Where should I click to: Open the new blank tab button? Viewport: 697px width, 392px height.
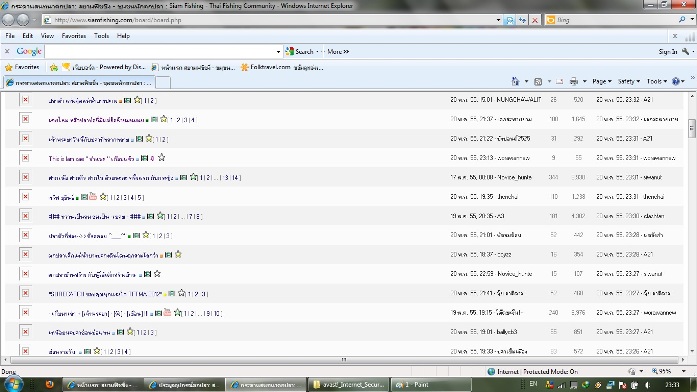point(163,82)
